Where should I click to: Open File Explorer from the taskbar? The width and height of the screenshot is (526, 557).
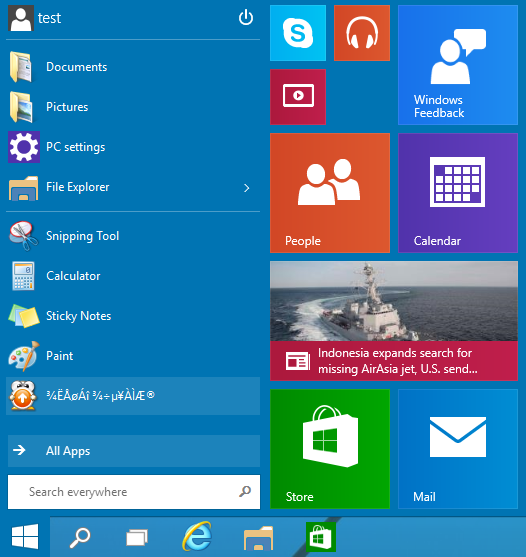coord(258,538)
